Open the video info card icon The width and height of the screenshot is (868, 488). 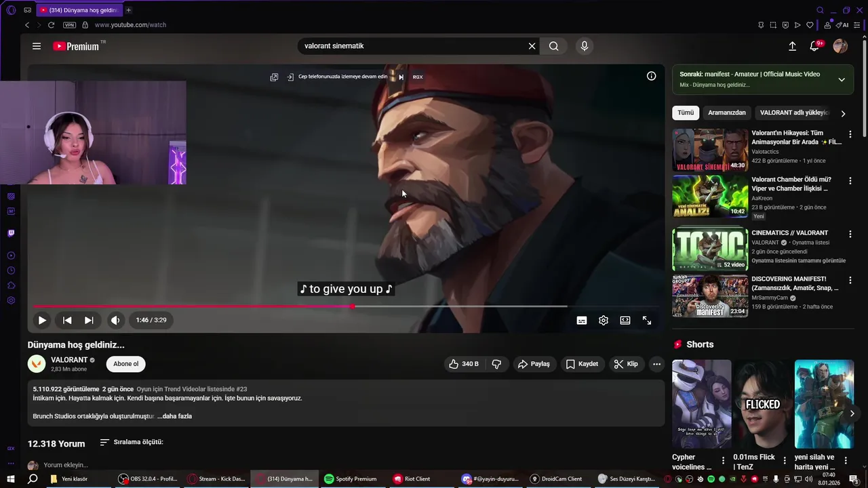[x=651, y=76]
